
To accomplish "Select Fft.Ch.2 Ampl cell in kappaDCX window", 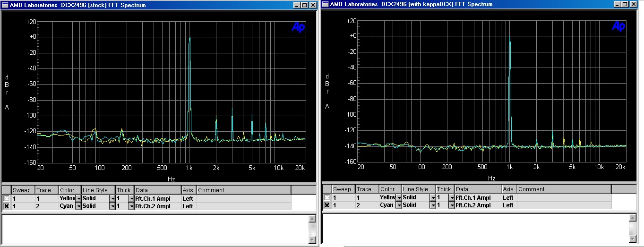I will pos(478,205).
